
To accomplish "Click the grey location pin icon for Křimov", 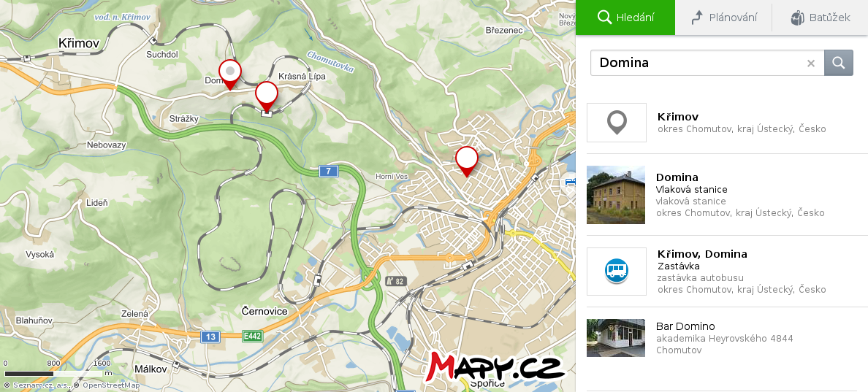I will [617, 123].
